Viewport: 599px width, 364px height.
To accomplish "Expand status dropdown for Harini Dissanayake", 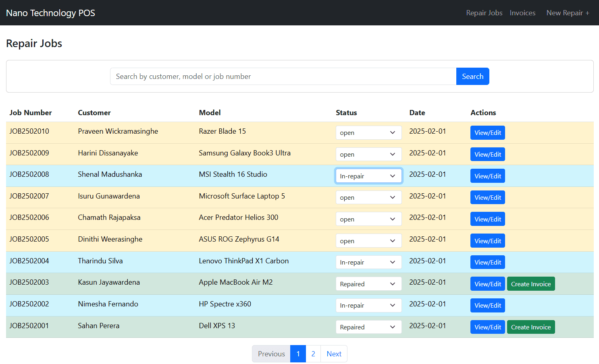I will (x=368, y=155).
